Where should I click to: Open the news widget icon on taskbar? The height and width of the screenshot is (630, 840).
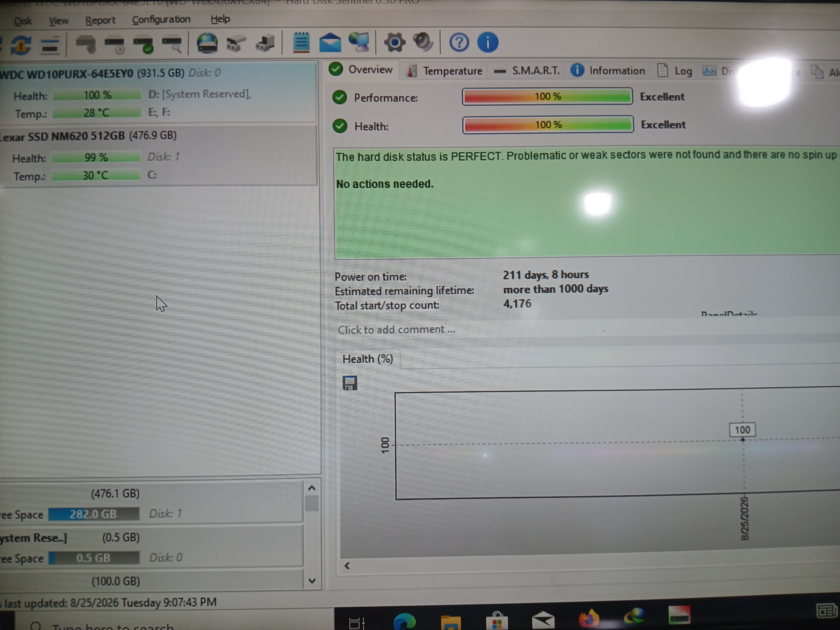click(x=827, y=611)
